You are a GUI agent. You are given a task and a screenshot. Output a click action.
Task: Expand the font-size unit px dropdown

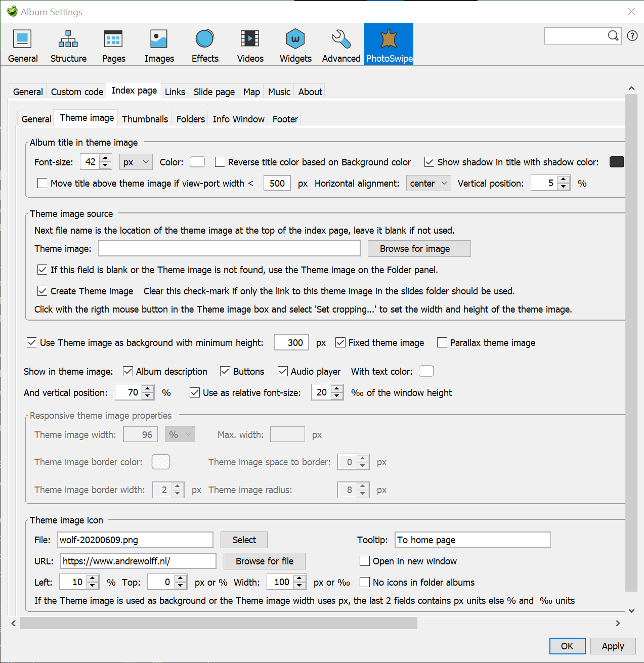tap(136, 162)
